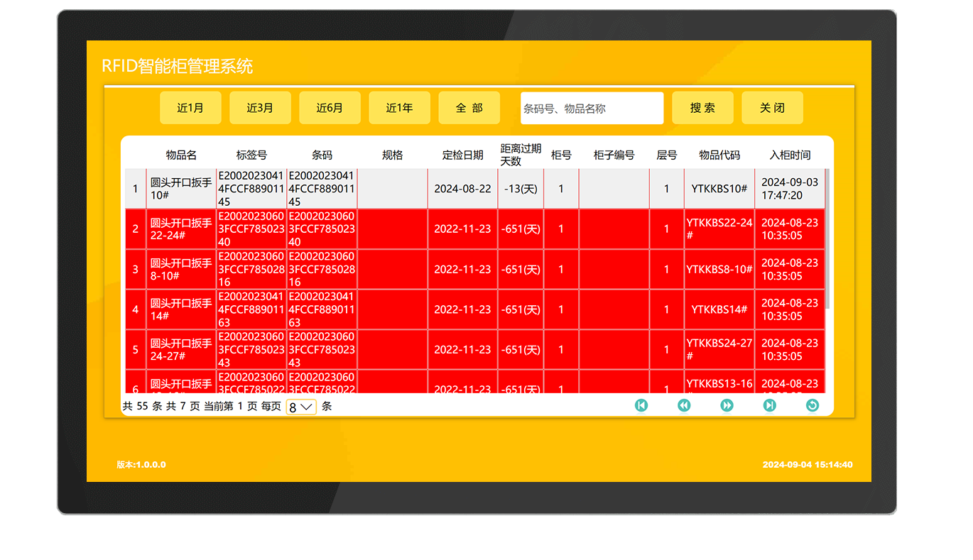Select the row with code YTKKBS14#
The width and height of the screenshot is (973, 560).
point(719,309)
